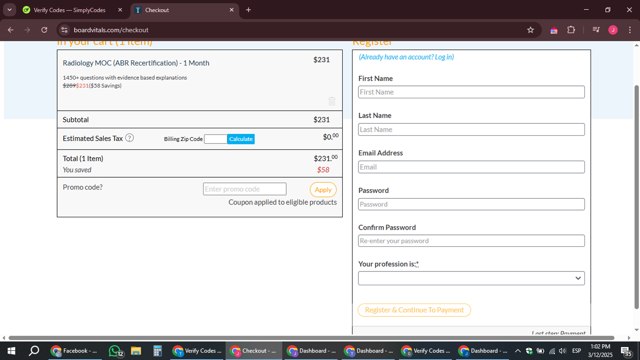
Task: Click the address bar URL
Action: [111, 30]
